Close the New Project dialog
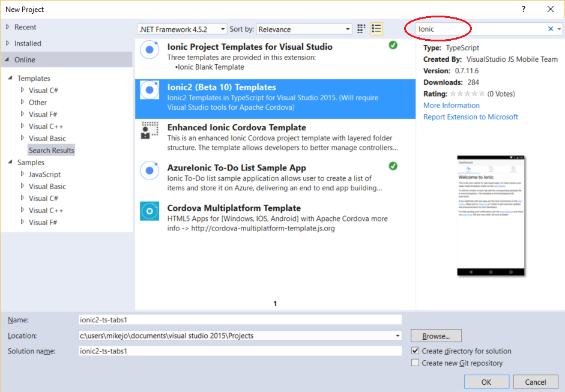Image resolution: width=565 pixels, height=392 pixels. click(550, 10)
